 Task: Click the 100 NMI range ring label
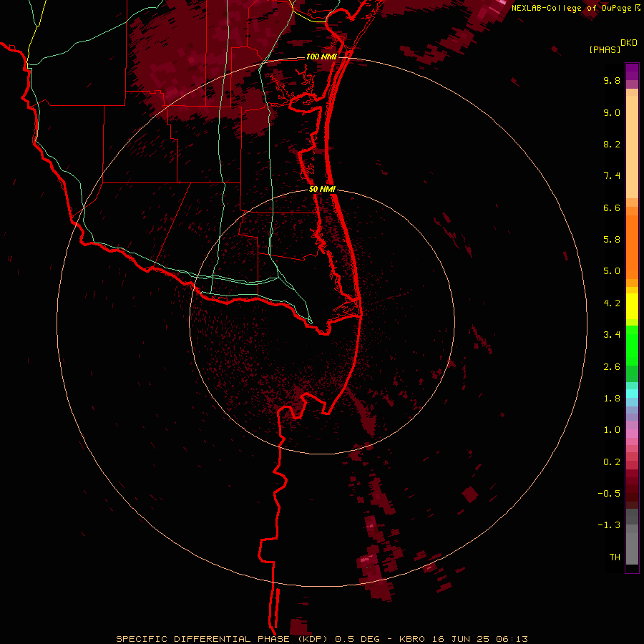[x=321, y=57]
